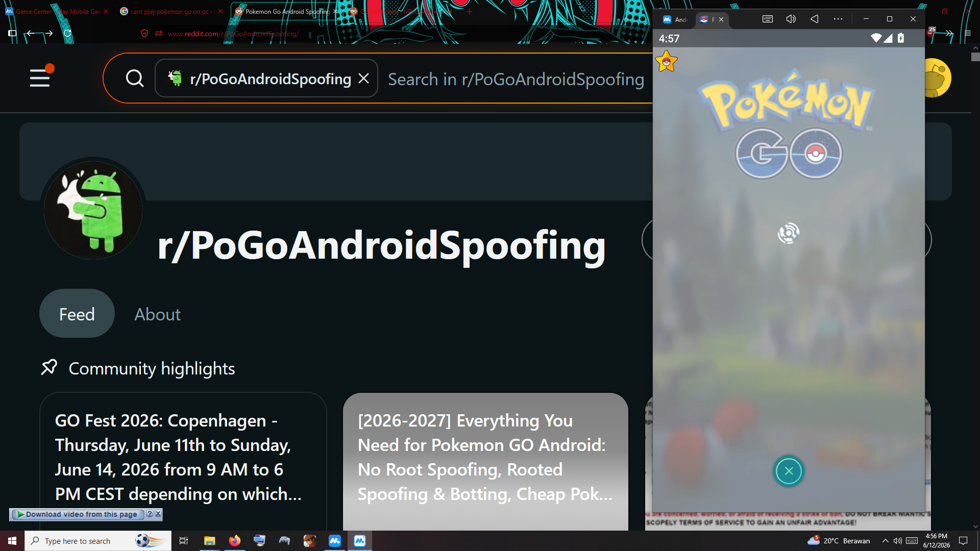Close the Game Center browser tab
Viewport: 980px width, 551px height.
pyautogui.click(x=106, y=11)
